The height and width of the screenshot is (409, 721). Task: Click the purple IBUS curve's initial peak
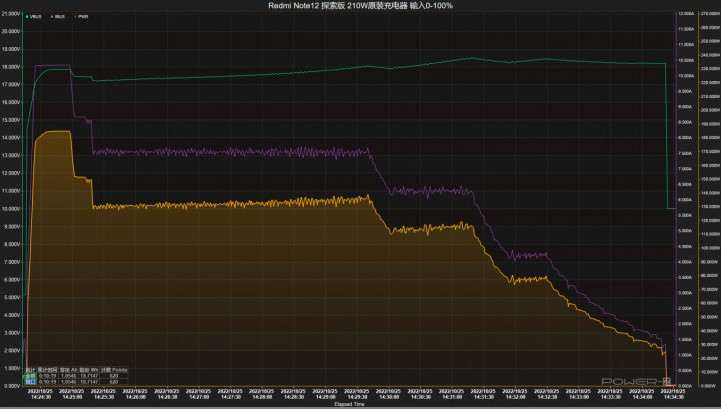point(52,66)
